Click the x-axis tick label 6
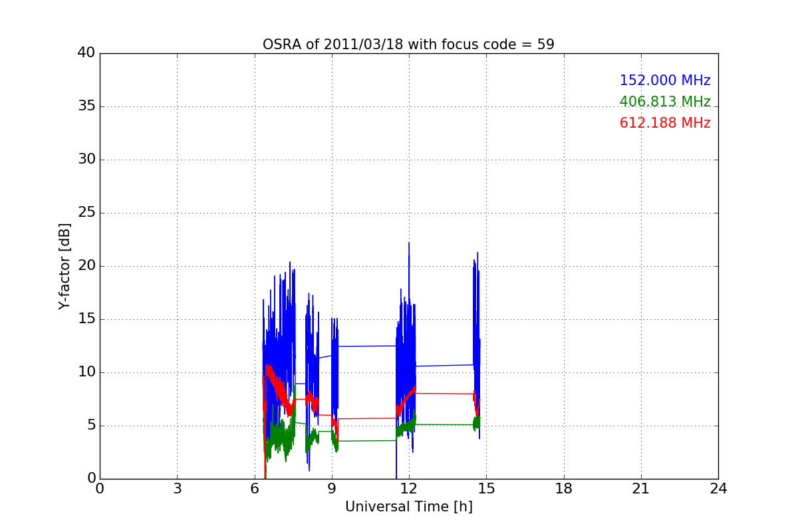This screenshot has height=532, width=798. [254, 489]
